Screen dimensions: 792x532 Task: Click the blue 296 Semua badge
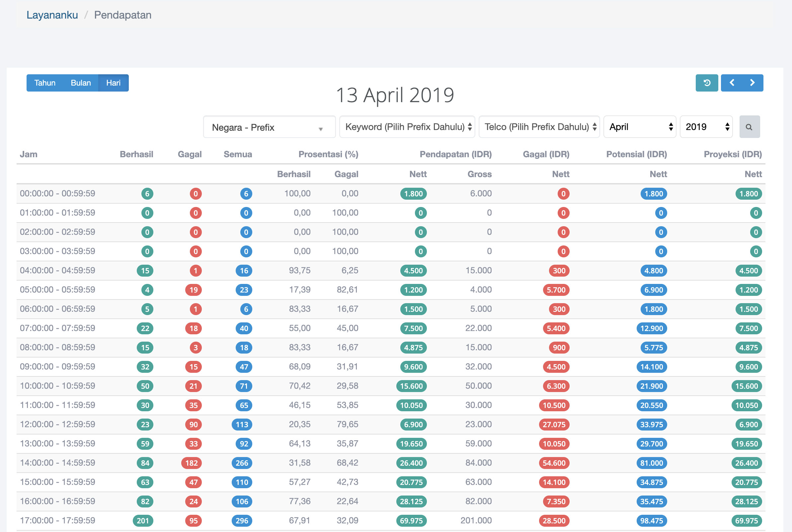[x=242, y=521]
